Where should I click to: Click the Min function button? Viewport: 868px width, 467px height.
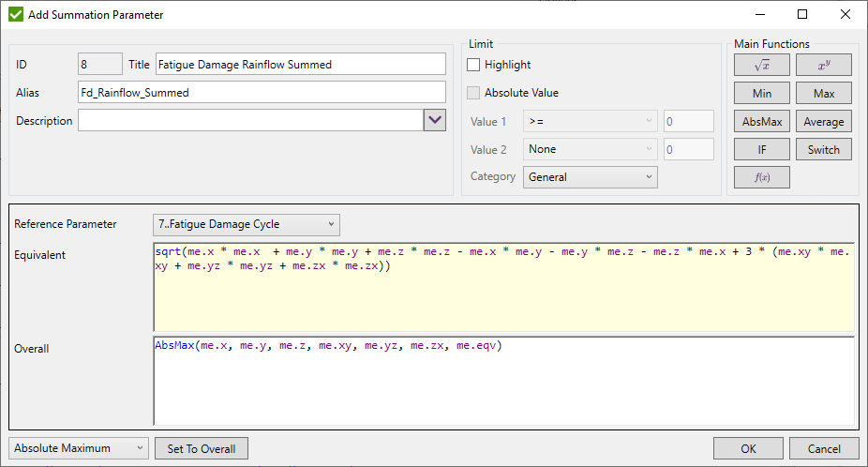pyautogui.click(x=762, y=93)
